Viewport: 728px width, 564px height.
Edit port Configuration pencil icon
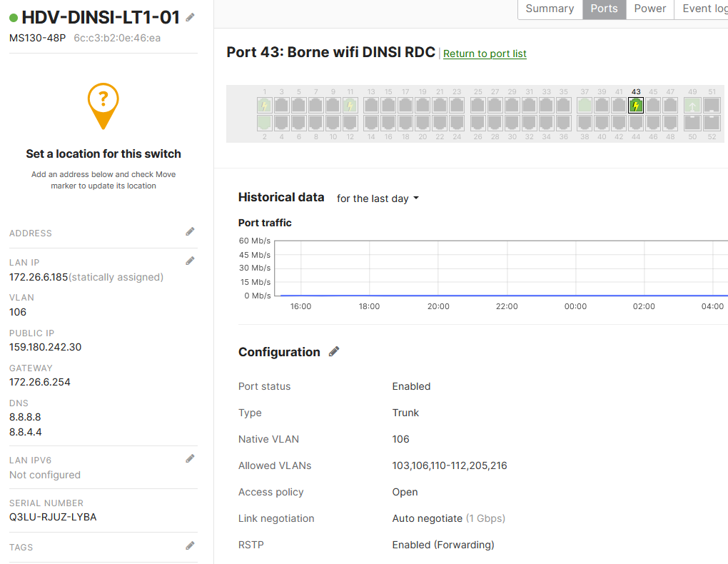click(334, 351)
